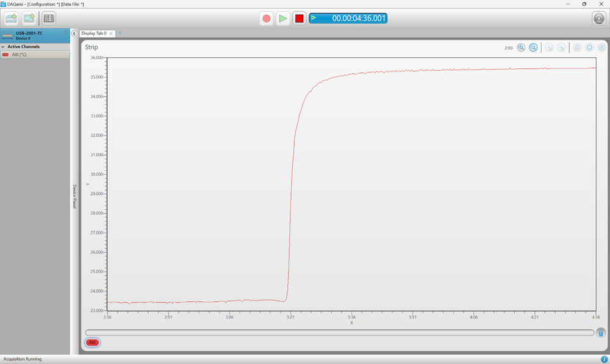Zoom out on the strip chart
The height and width of the screenshot is (364, 610).
point(533,48)
